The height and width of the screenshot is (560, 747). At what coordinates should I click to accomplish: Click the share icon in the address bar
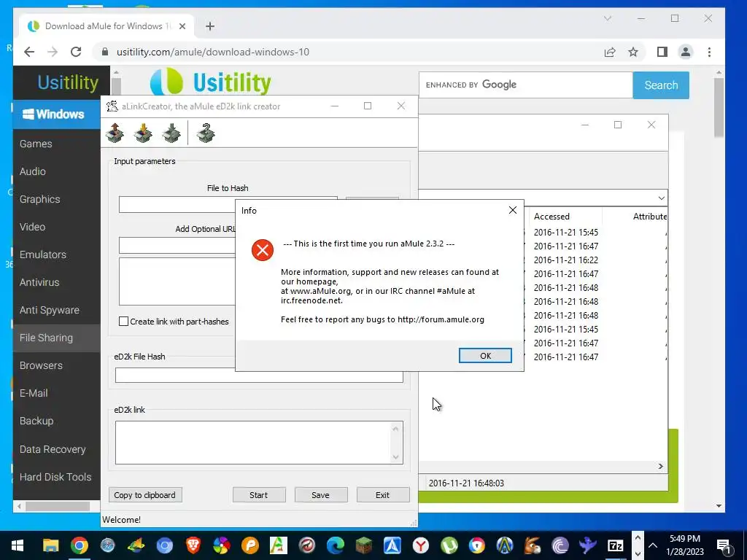(x=610, y=52)
